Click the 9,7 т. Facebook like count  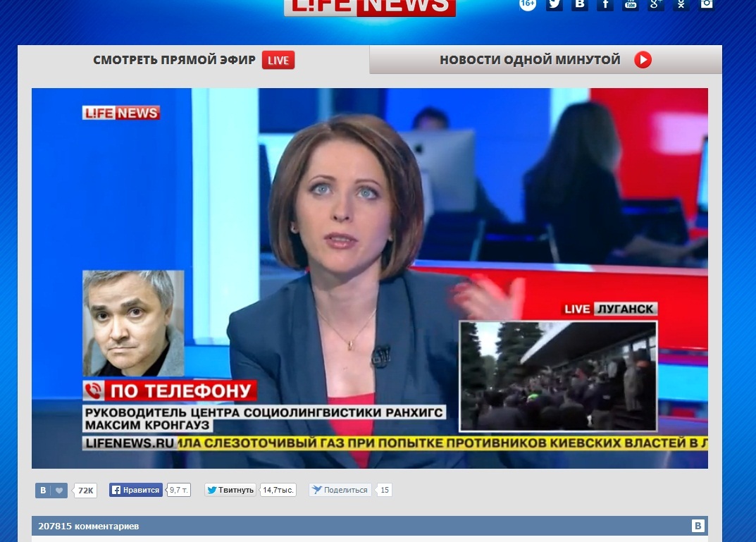178,490
